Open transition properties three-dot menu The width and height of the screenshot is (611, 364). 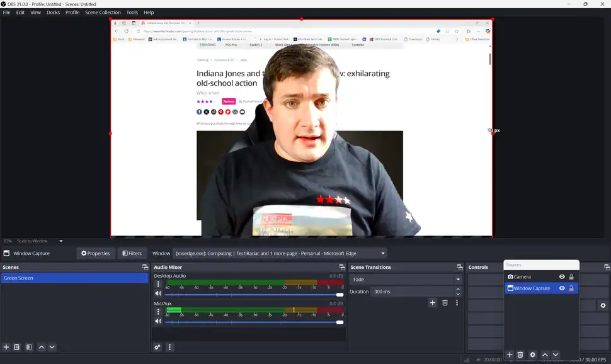coord(457,302)
